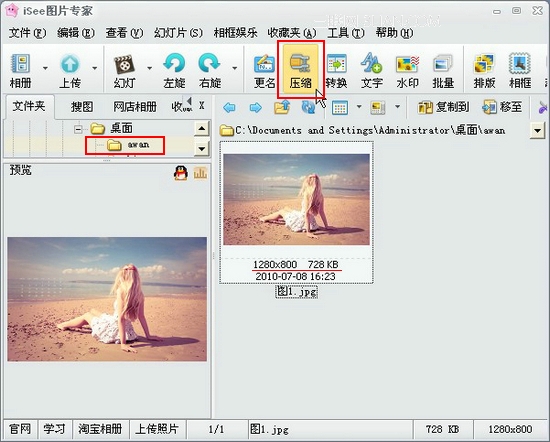The width and height of the screenshot is (550, 442).
Task: Open dropdown arrow next to 幻灯 button
Action: [149, 68]
